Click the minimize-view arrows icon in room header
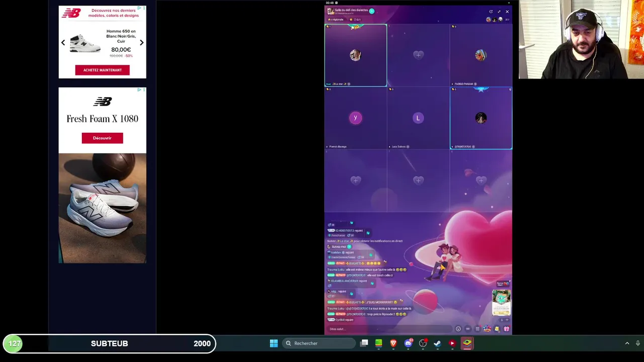The height and width of the screenshot is (362, 644). point(499,12)
